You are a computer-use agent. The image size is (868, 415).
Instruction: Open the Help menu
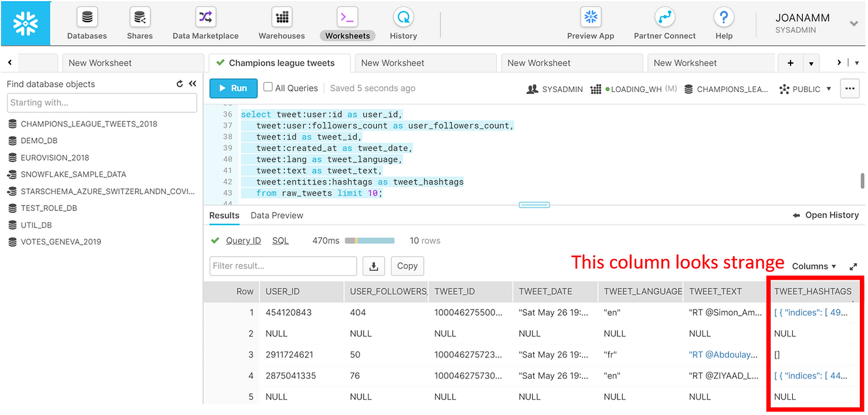(724, 25)
